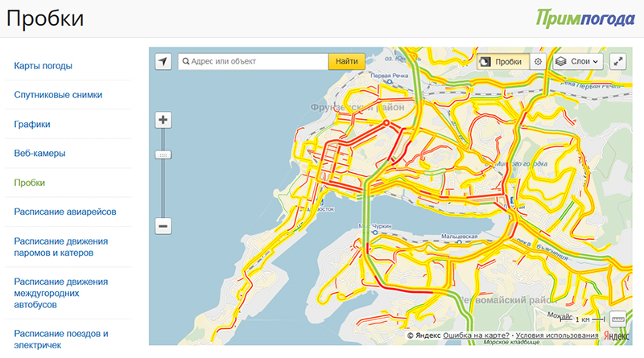Activate the ruler distance tool
The image size is (644, 358).
[617, 319]
